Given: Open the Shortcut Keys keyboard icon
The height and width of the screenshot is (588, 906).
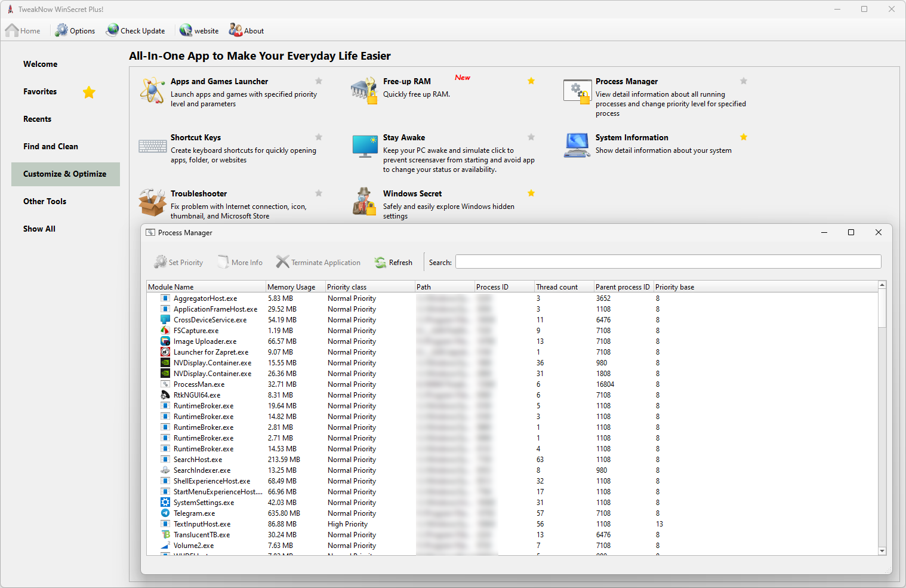Looking at the screenshot, I should pos(152,146).
